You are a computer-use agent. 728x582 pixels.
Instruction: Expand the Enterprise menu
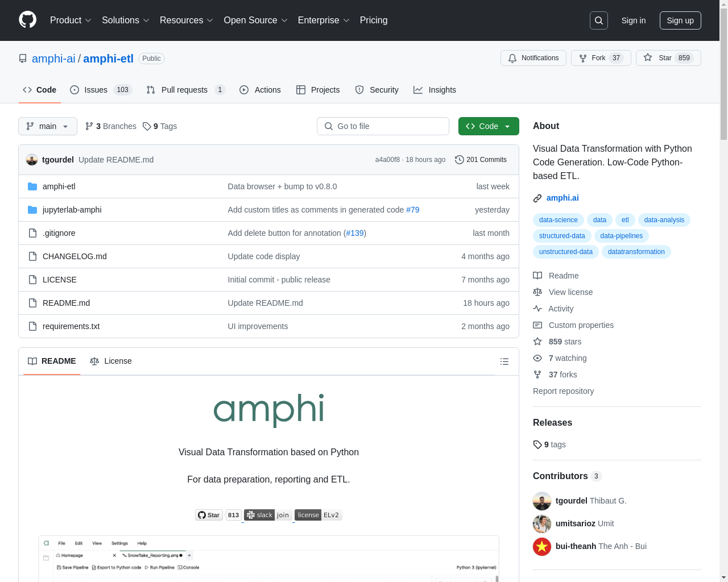pyautogui.click(x=323, y=20)
